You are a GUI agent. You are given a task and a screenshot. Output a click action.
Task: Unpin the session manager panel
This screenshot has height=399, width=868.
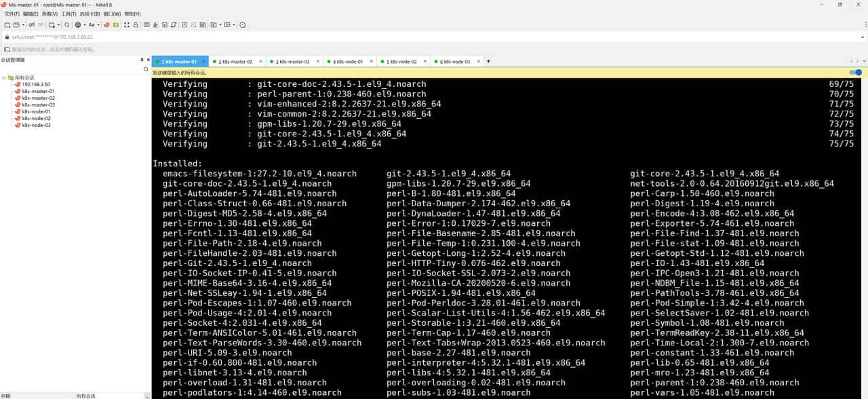[141, 59]
